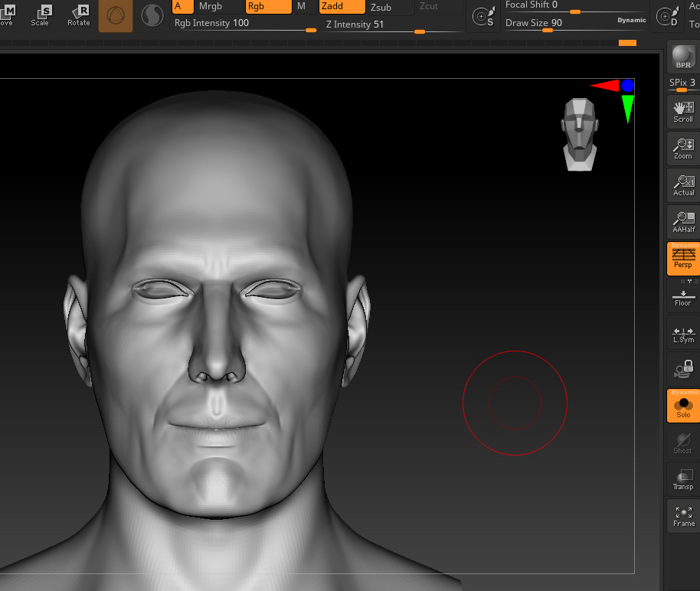Adjust the Rgb Intensity slider
The image size is (700, 591).
point(245,24)
